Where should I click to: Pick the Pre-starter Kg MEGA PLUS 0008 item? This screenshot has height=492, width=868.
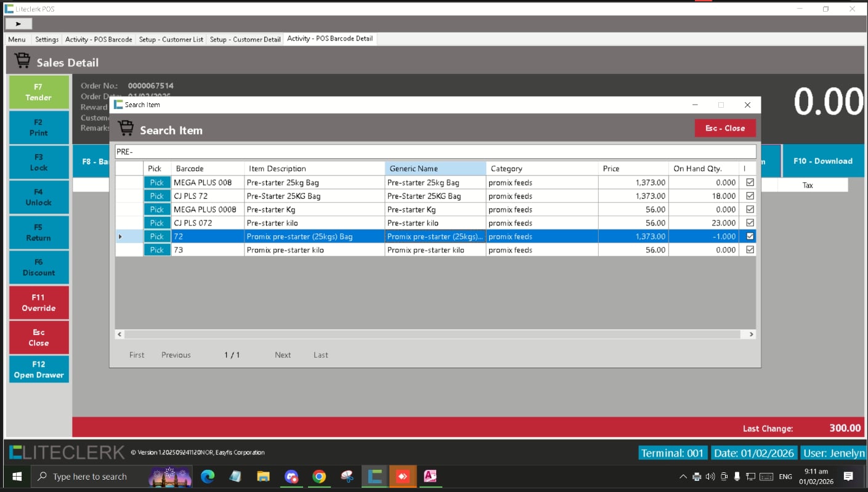pyautogui.click(x=157, y=209)
